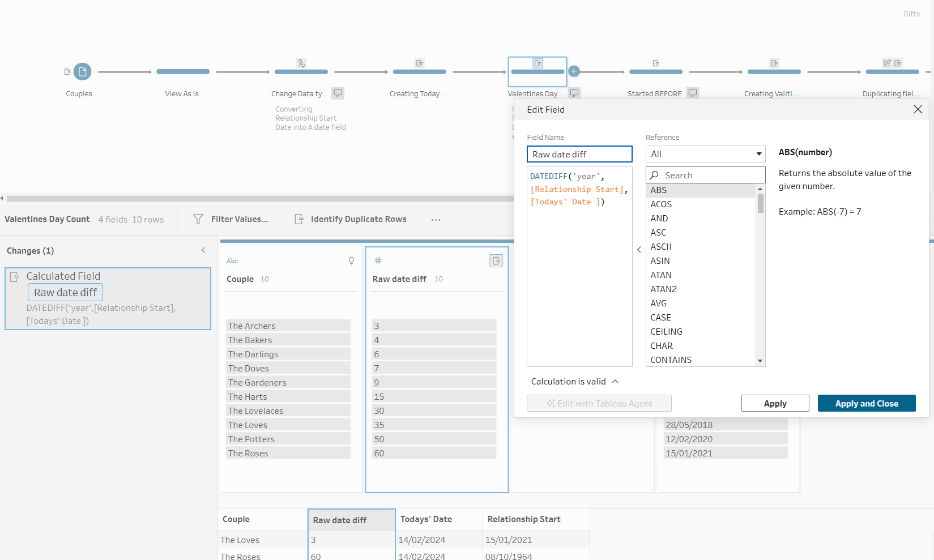The height and width of the screenshot is (560, 934).
Task: Click calculated field icon on Raw date diff column
Action: click(x=496, y=261)
